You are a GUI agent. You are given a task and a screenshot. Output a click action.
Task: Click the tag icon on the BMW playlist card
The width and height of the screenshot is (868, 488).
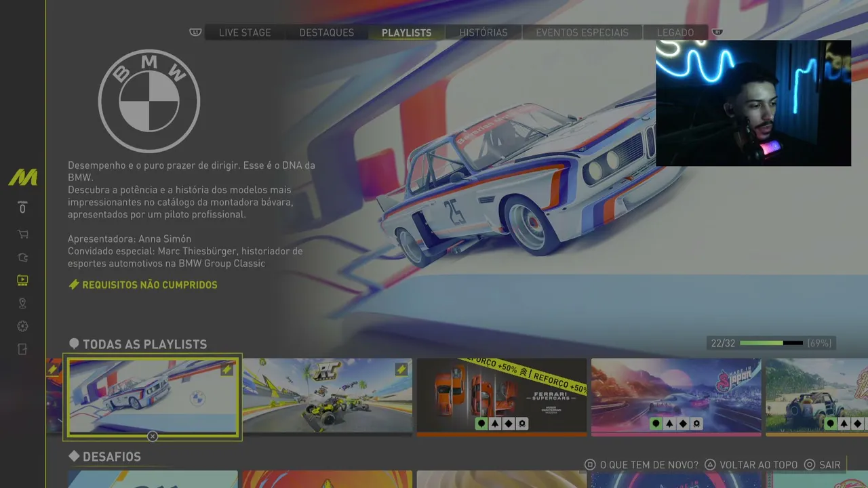(227, 369)
